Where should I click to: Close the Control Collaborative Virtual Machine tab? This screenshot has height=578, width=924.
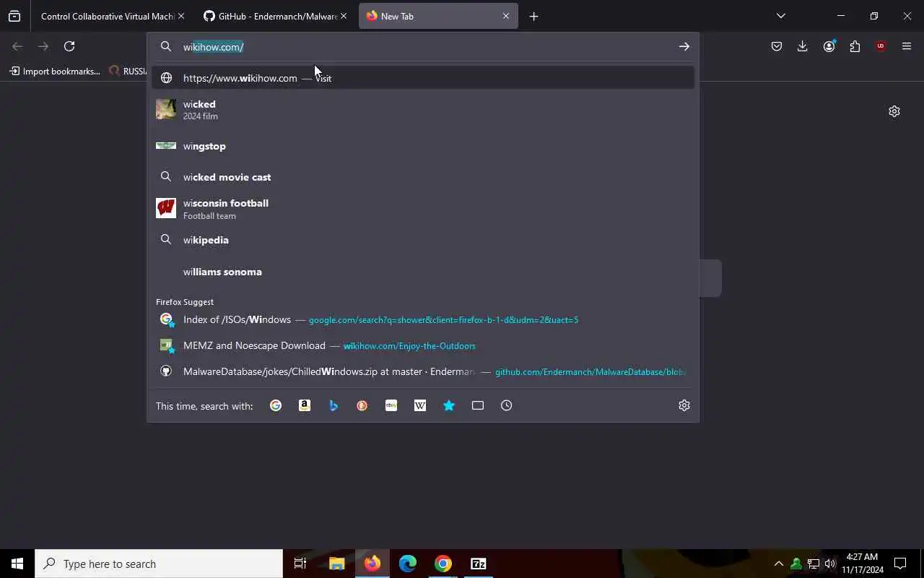click(x=180, y=16)
